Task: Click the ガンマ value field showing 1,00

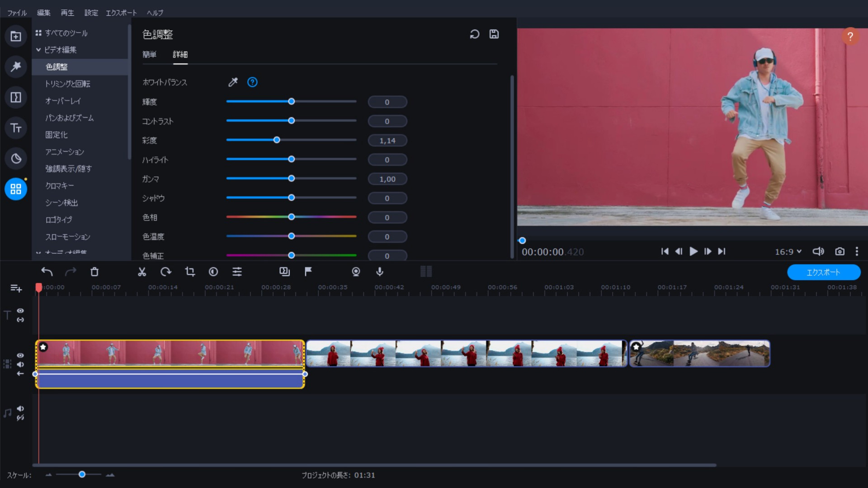Action: [387, 179]
